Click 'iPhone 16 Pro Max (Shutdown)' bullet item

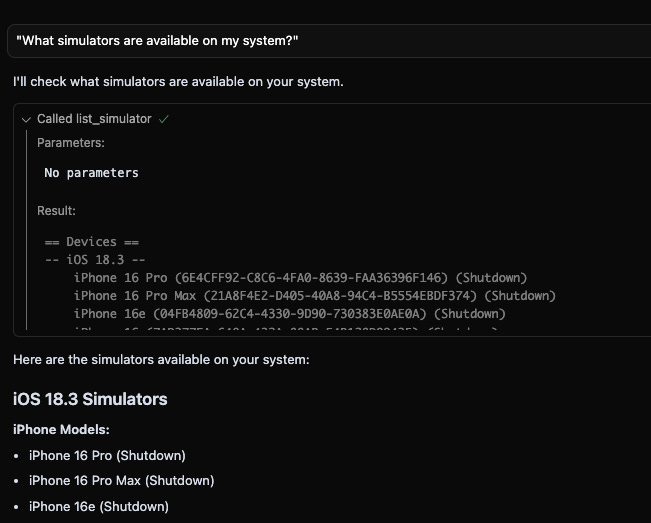(x=122, y=481)
